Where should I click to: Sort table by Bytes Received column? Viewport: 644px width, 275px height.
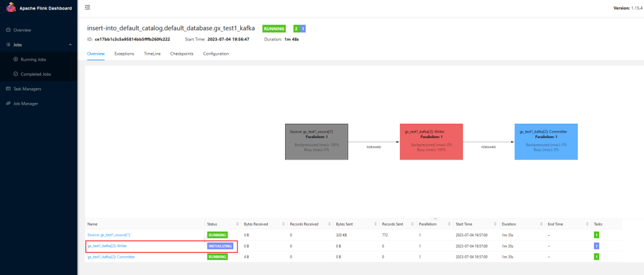[x=283, y=224]
